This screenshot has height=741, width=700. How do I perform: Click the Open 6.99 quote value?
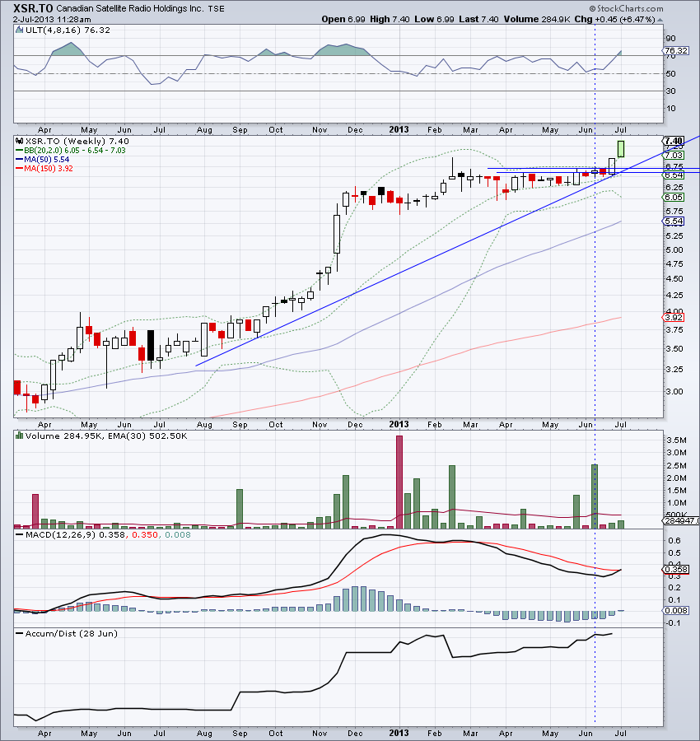coord(343,20)
